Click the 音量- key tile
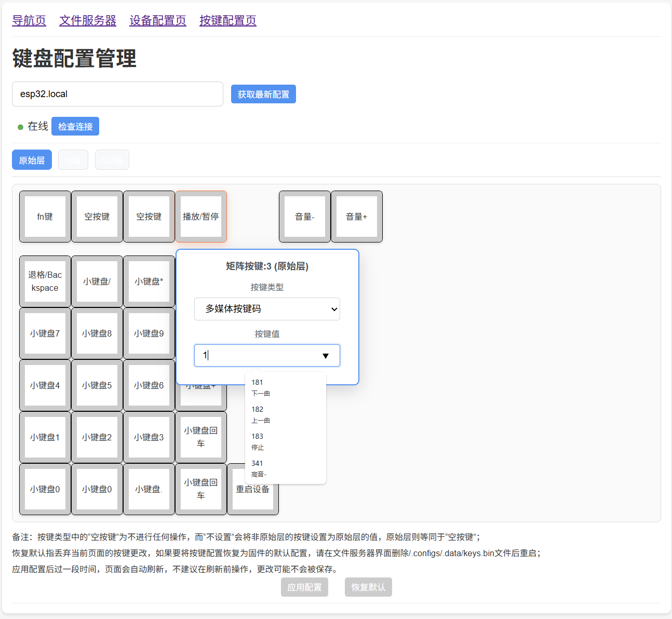672x619 pixels. (304, 217)
